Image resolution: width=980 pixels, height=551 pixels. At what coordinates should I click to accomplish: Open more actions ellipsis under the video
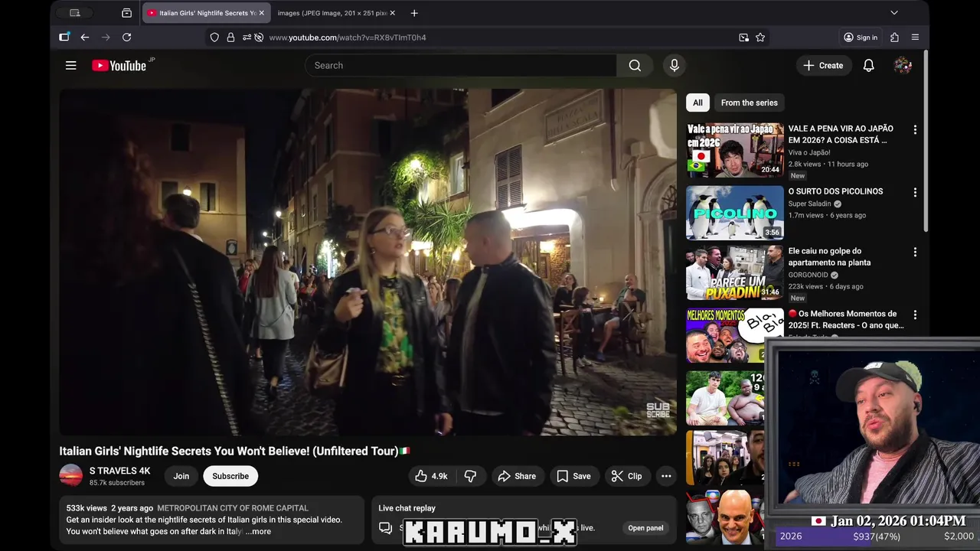pyautogui.click(x=666, y=476)
